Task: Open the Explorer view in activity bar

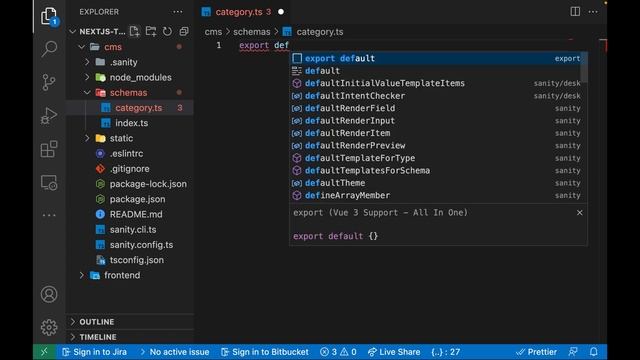Action: click(49, 16)
